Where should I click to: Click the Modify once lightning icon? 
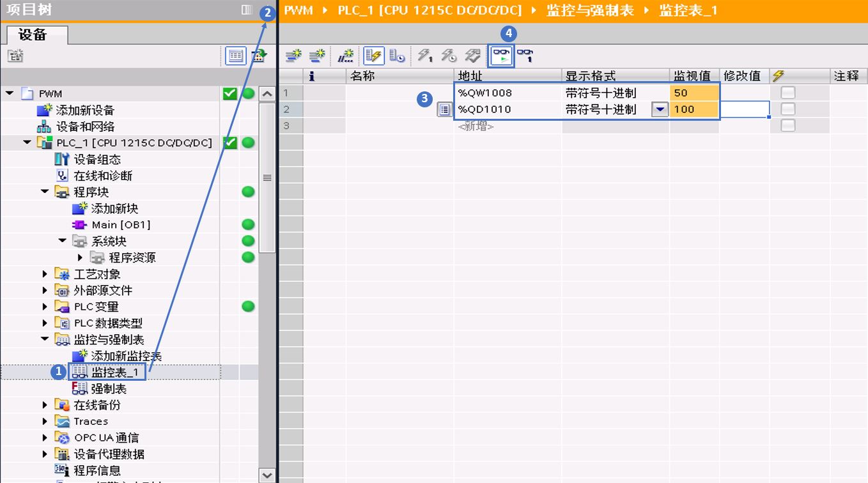coord(425,56)
